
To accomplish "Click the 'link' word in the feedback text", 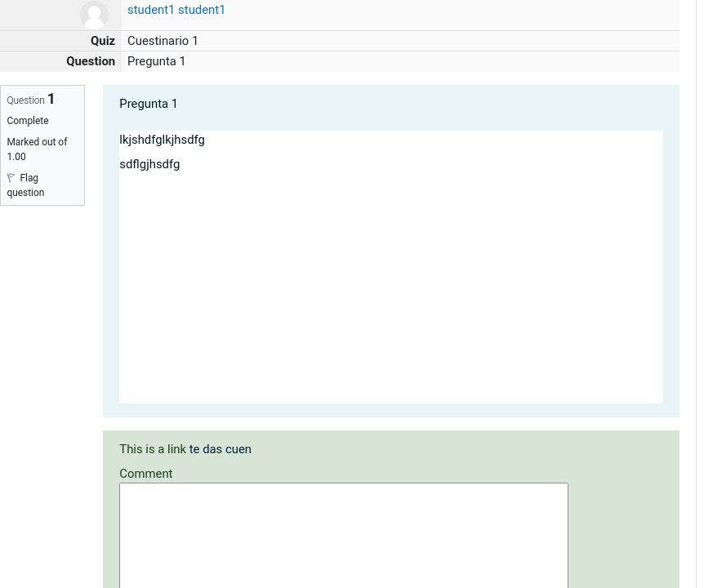I will point(176,449).
